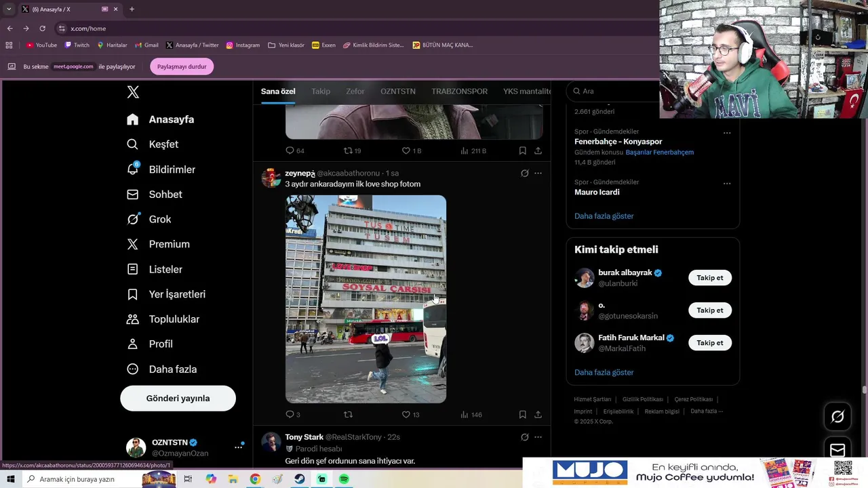Open more options on zeynep's post
This screenshot has width=868, height=488.
[x=538, y=174]
